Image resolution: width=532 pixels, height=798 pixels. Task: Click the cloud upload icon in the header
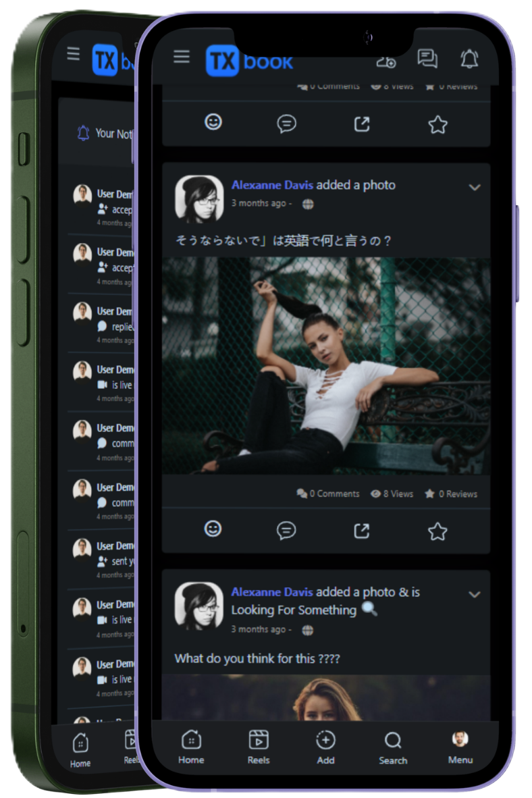(386, 61)
